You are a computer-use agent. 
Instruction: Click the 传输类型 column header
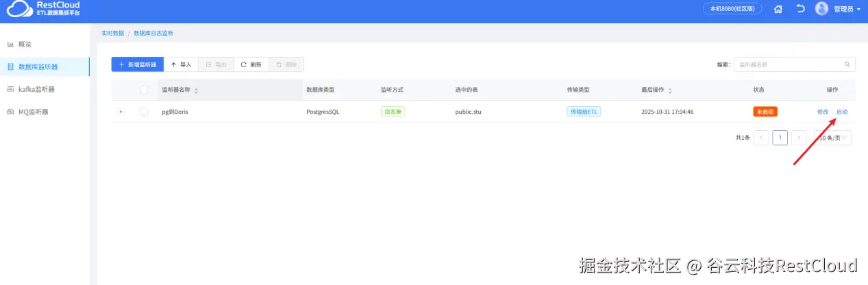pyautogui.click(x=578, y=90)
